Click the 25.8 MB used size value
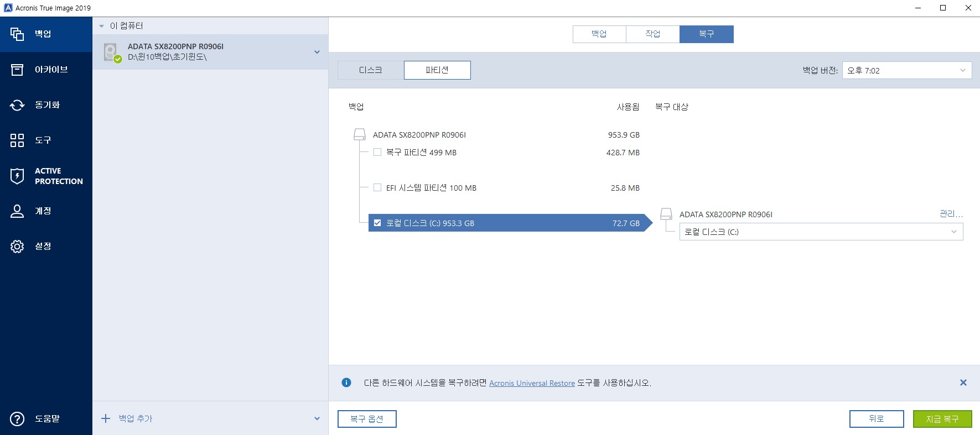 point(625,188)
